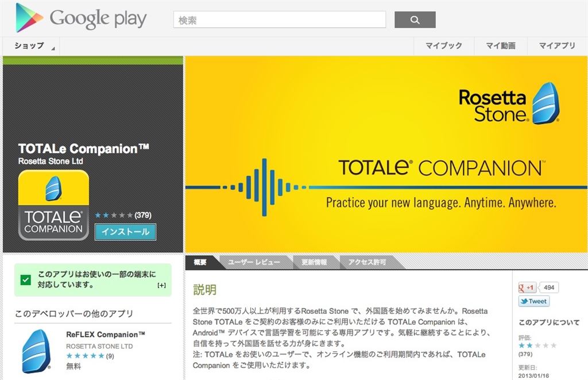
Task: Click the 494 plus-one count bubble
Action: click(548, 287)
